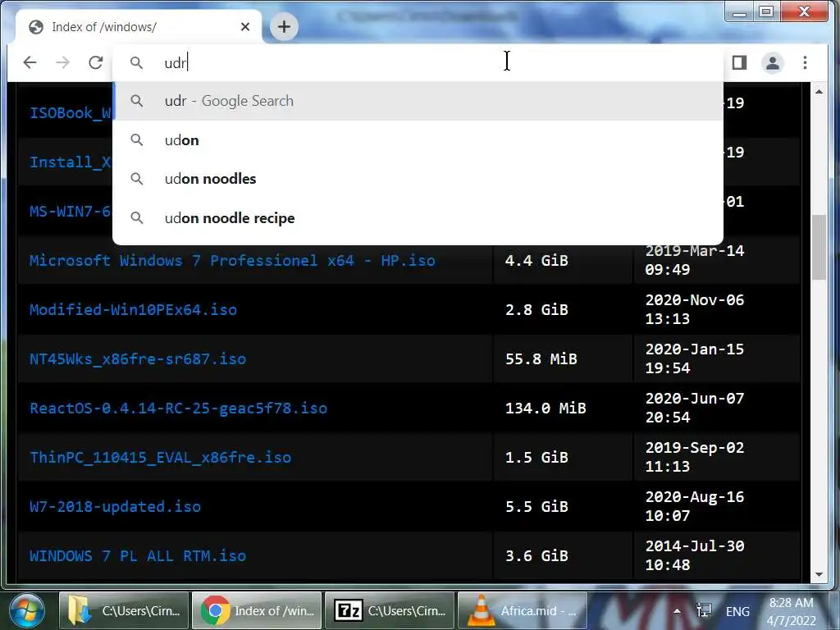The width and height of the screenshot is (840, 630).
Task: Select the udon noodles suggestion
Action: coord(418,179)
